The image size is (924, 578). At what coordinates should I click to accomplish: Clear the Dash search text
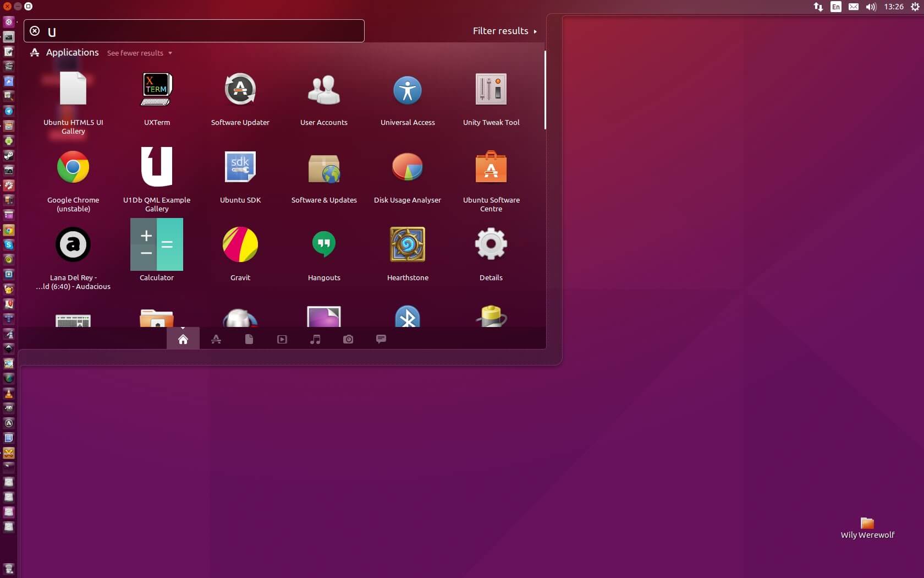35,31
